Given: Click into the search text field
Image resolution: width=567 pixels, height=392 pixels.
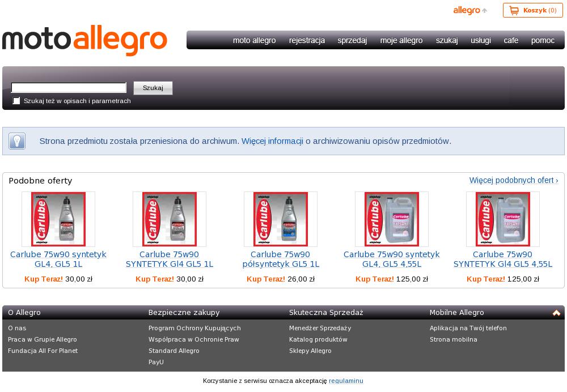Looking at the screenshot, I should point(69,87).
